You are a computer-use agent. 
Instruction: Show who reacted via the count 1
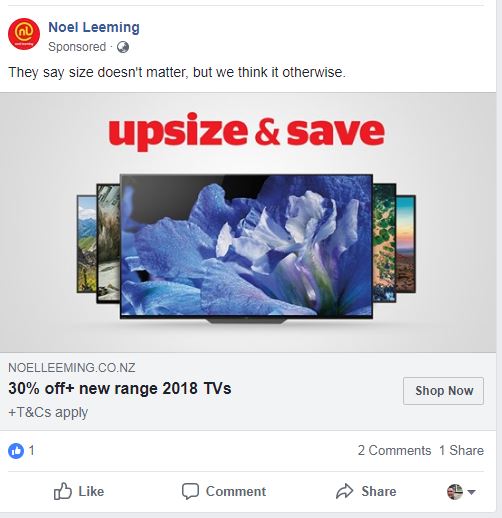(31, 451)
